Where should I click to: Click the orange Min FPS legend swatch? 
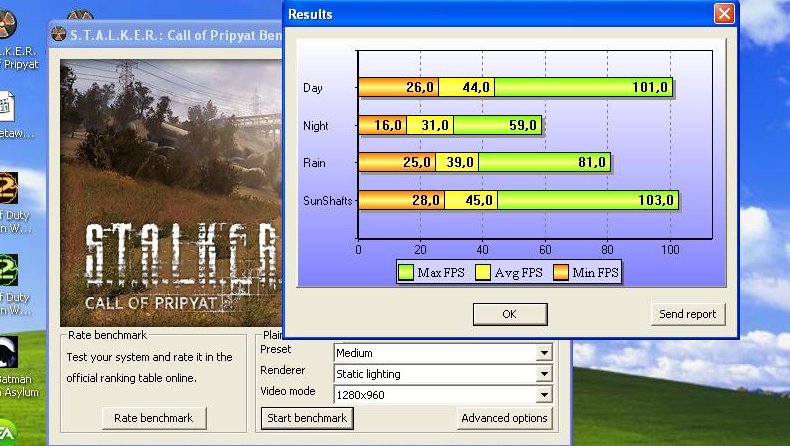[x=560, y=273]
